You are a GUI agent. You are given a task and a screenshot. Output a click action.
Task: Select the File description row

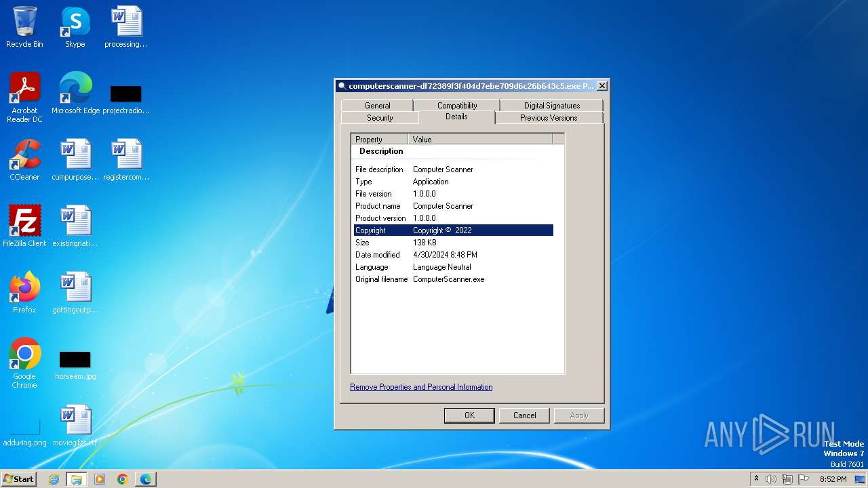coord(454,169)
